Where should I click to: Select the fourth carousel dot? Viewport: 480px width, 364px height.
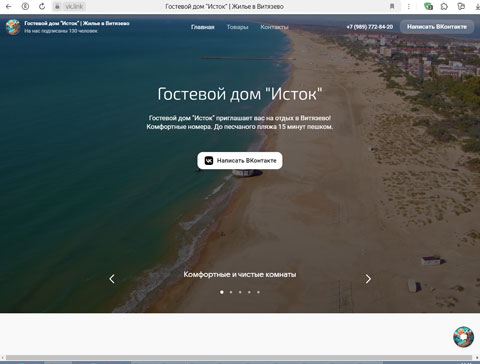click(x=249, y=292)
